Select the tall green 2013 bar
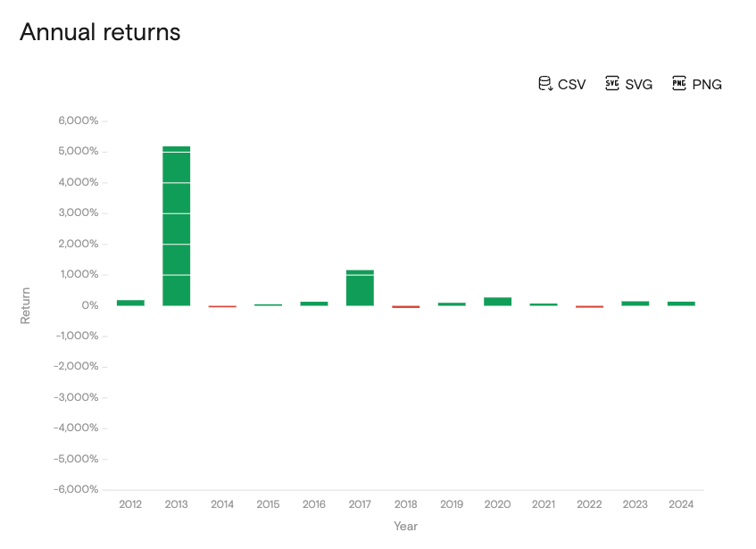The image size is (756, 549). [x=176, y=226]
